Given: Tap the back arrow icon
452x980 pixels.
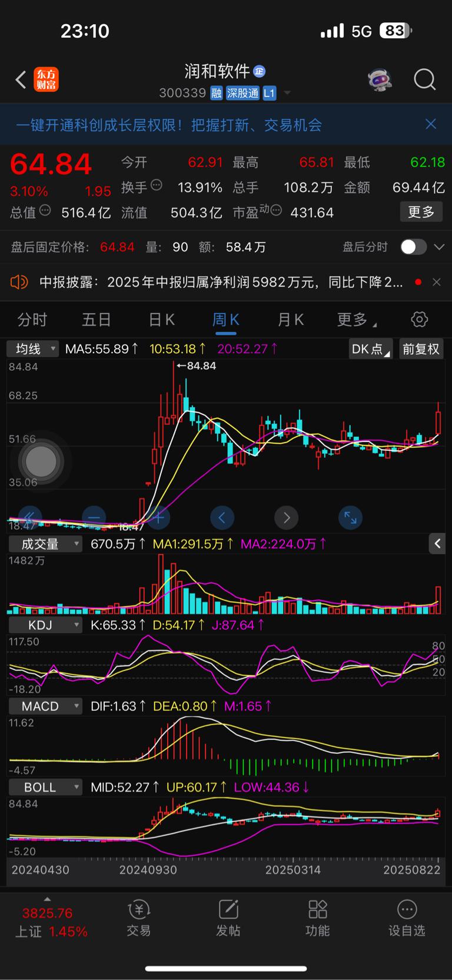Looking at the screenshot, I should (21, 79).
